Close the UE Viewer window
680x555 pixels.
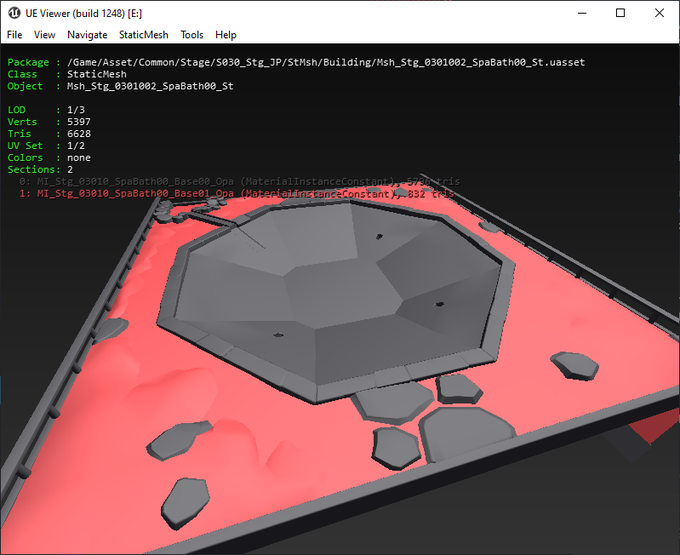pos(659,13)
